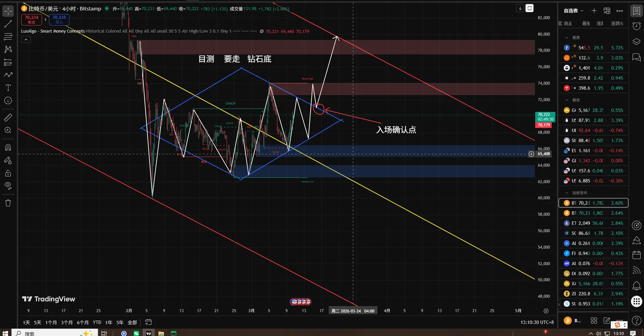Sort watchlist by 商品 column
Screen dimensions: 644x336
[568, 24]
